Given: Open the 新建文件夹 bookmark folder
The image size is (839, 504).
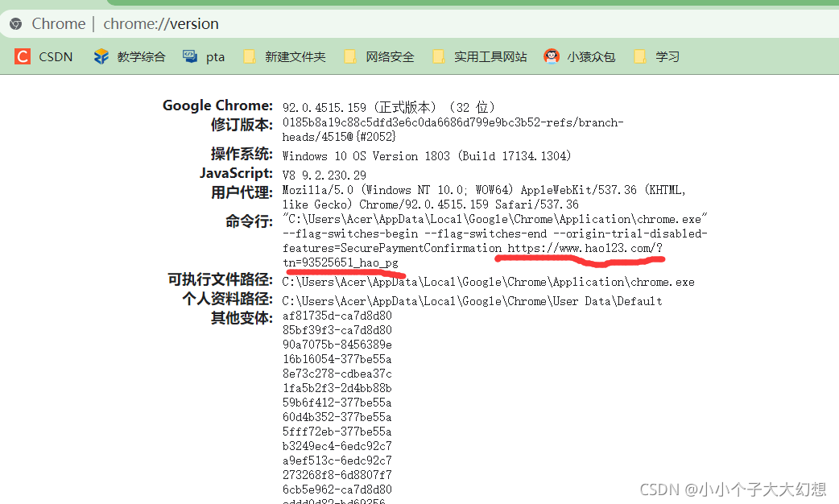Looking at the screenshot, I should 284,56.
